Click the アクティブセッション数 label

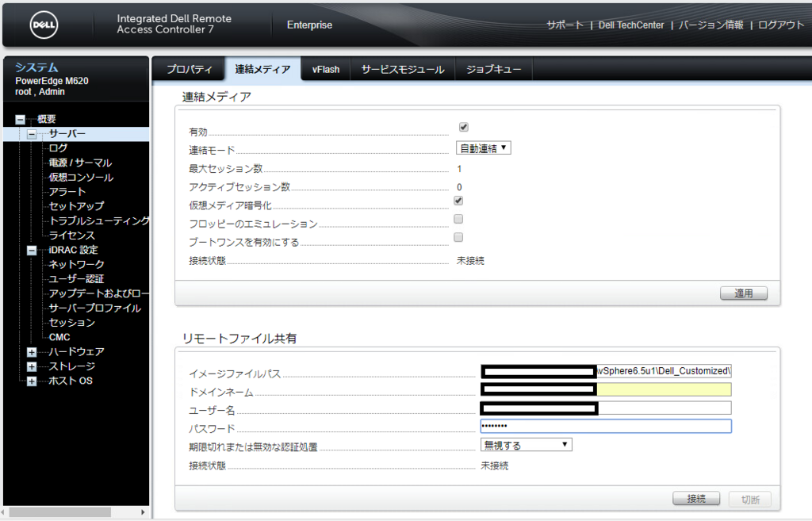[239, 186]
